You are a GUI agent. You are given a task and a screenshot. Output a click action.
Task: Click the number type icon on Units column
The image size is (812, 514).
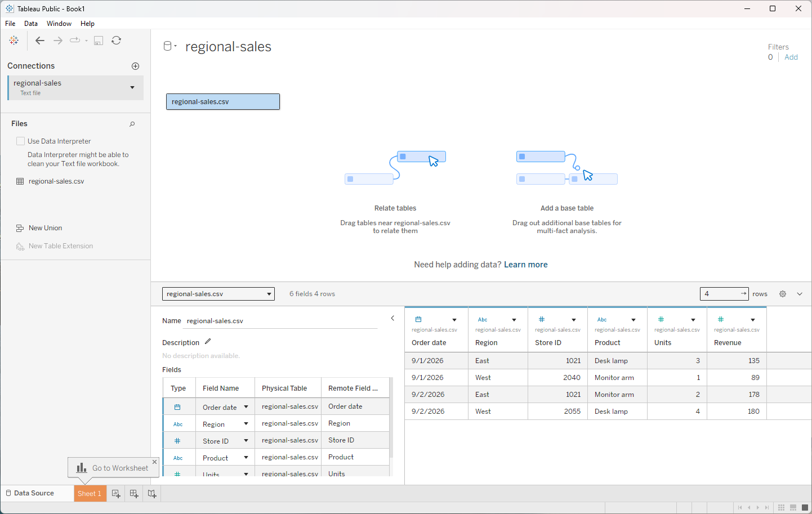[661, 319]
